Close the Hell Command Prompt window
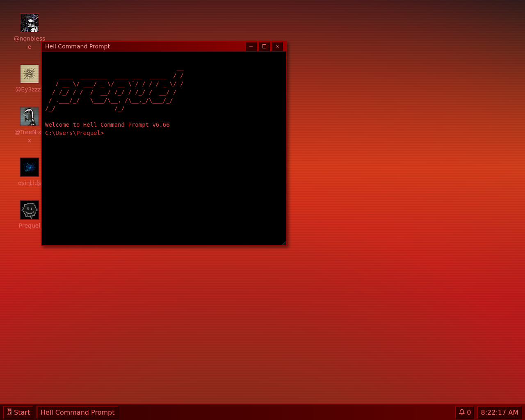525x420 pixels. coord(277,46)
